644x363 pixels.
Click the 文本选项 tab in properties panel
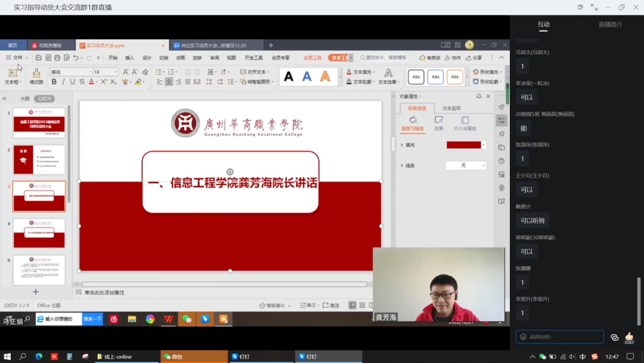[x=451, y=108]
